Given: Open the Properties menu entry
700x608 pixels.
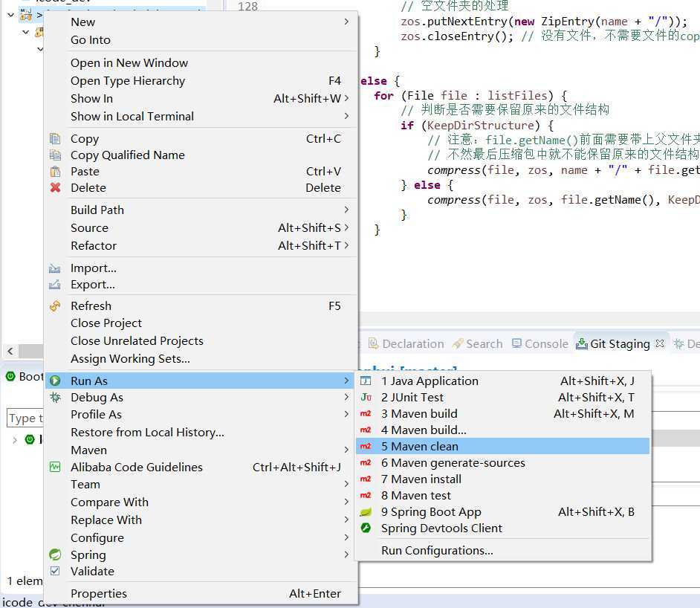Looking at the screenshot, I should tap(201, 593).
